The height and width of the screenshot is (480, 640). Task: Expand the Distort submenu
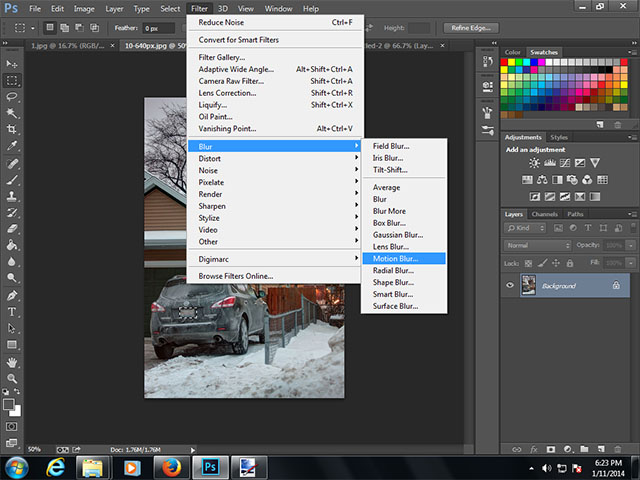(274, 158)
